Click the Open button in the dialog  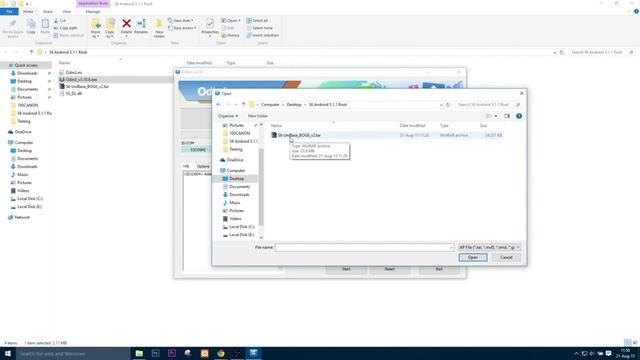click(x=473, y=258)
